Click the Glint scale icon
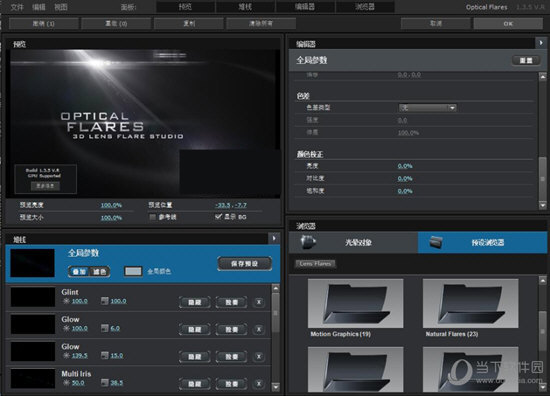Image resolution: width=550 pixels, height=396 pixels. coord(105,301)
